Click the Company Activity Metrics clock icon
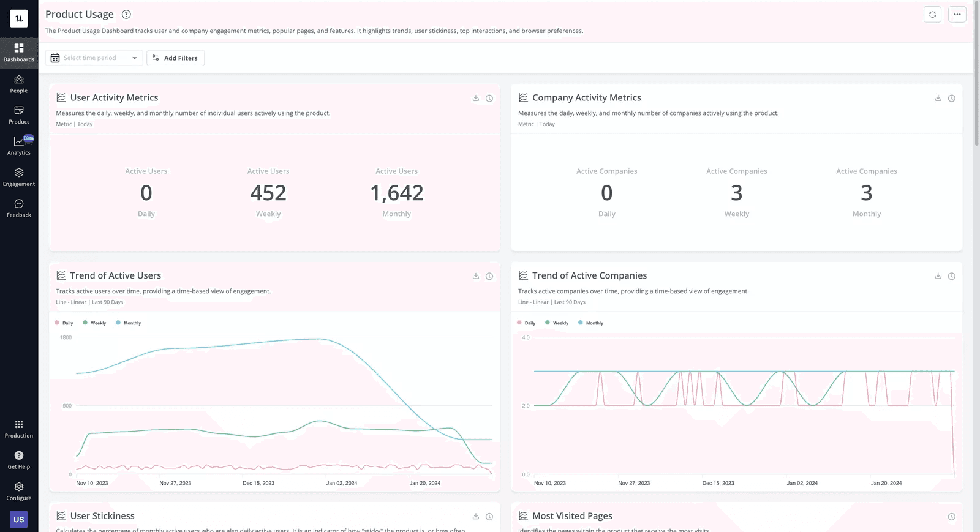The width and height of the screenshot is (980, 532). [x=952, y=98]
